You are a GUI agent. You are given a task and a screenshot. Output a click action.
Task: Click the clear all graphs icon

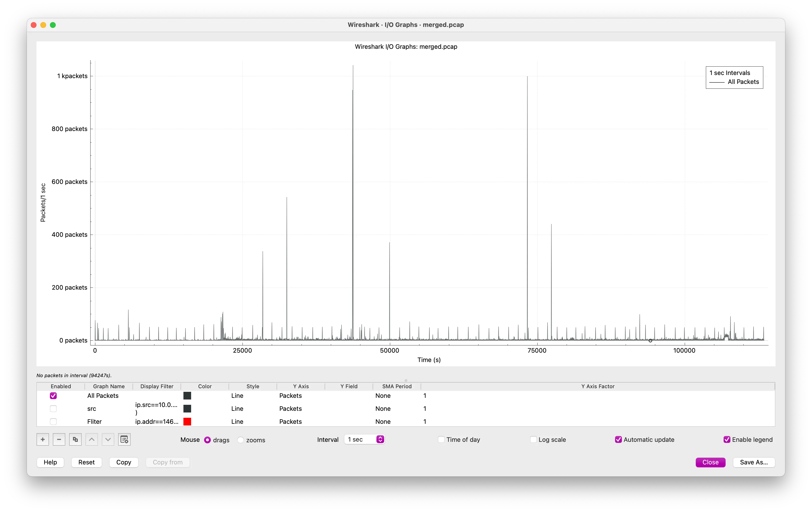click(124, 439)
